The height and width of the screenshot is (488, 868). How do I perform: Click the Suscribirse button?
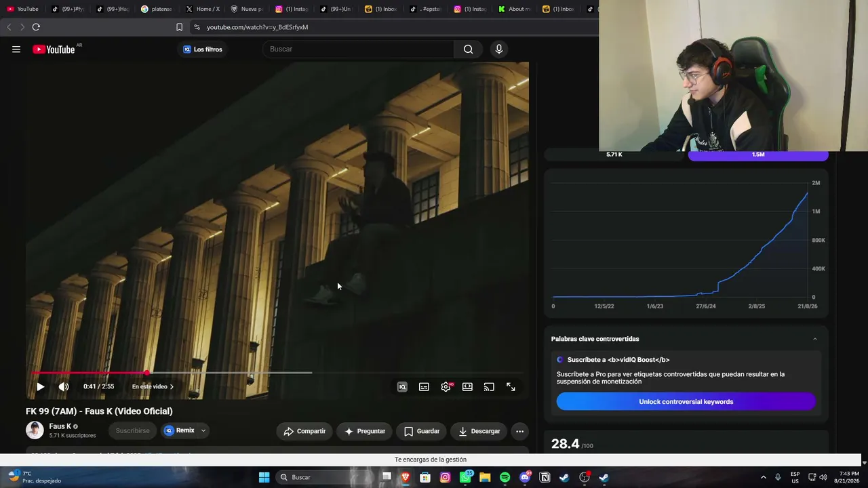pyautogui.click(x=132, y=430)
